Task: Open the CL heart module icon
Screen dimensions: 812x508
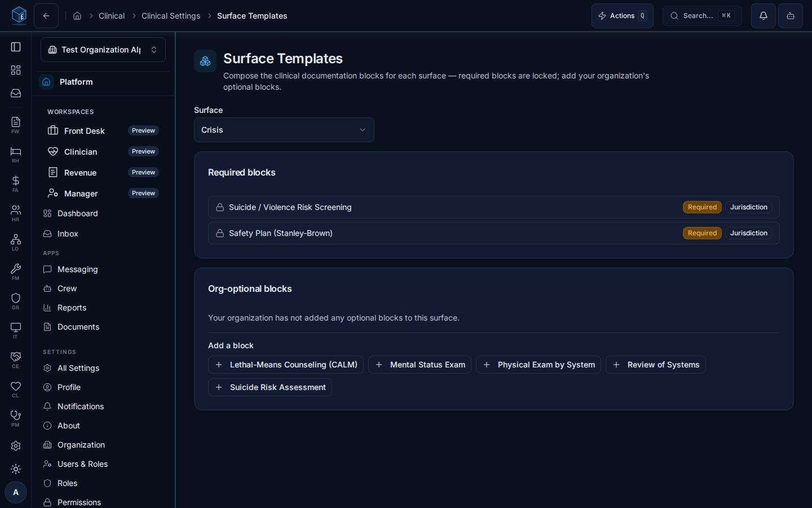Action: pyautogui.click(x=16, y=389)
